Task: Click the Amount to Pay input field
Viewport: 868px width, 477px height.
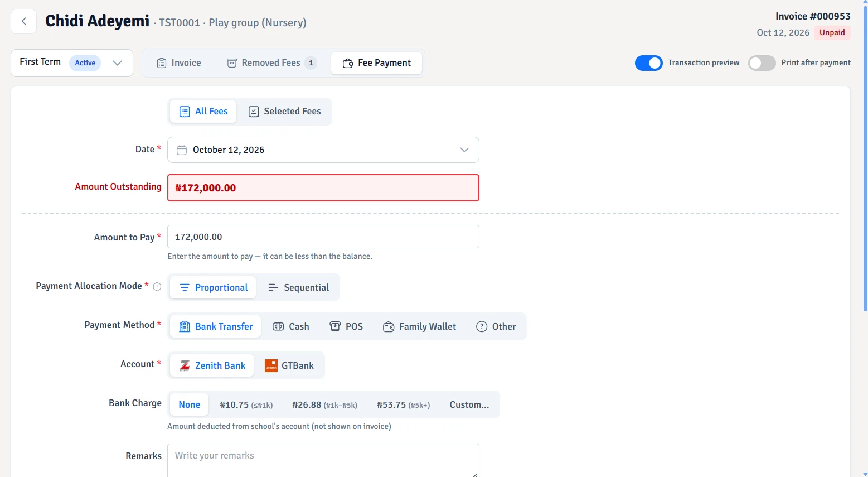Action: coord(323,237)
